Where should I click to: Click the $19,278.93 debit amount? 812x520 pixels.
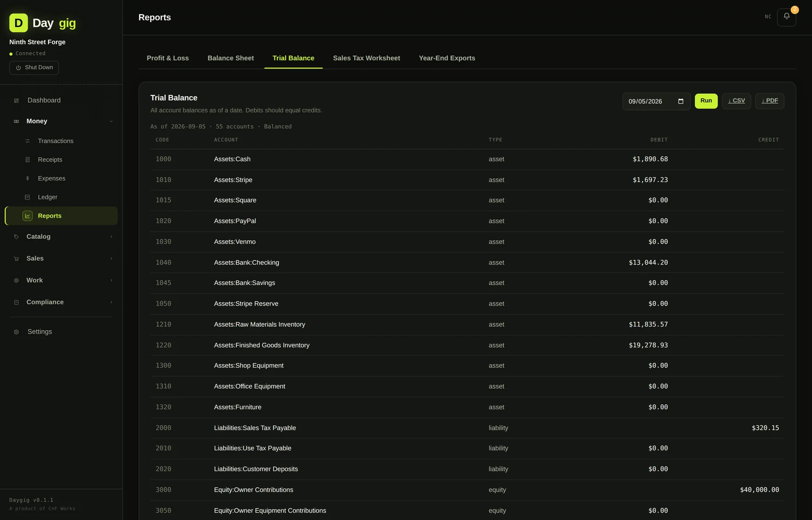tap(648, 345)
